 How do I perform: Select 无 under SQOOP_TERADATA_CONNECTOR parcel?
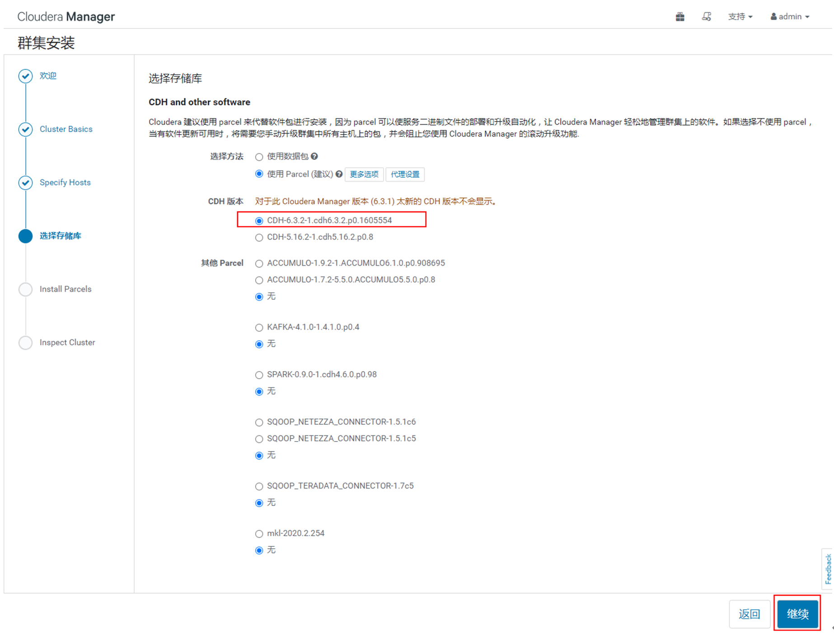(x=259, y=503)
